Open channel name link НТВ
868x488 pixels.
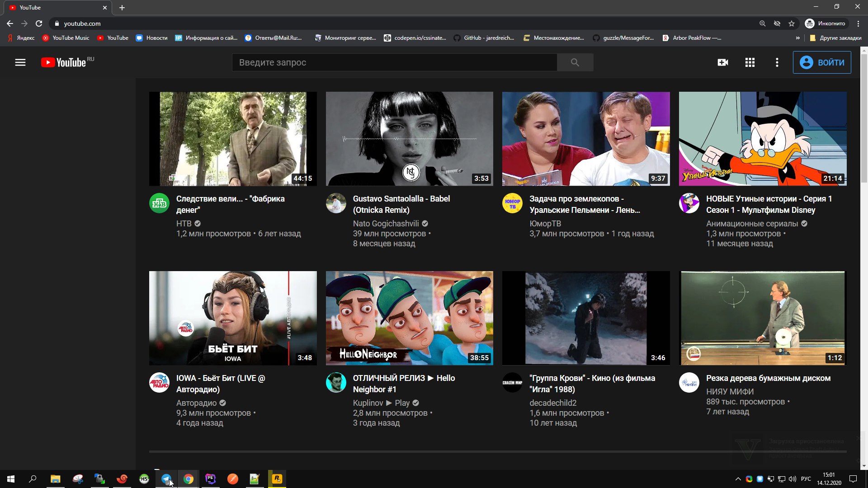pyautogui.click(x=184, y=223)
